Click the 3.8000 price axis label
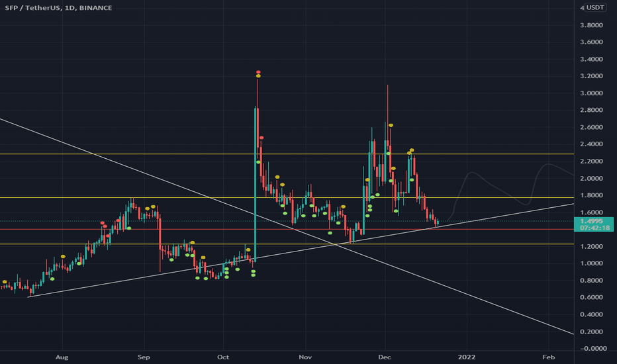 [x=591, y=25]
